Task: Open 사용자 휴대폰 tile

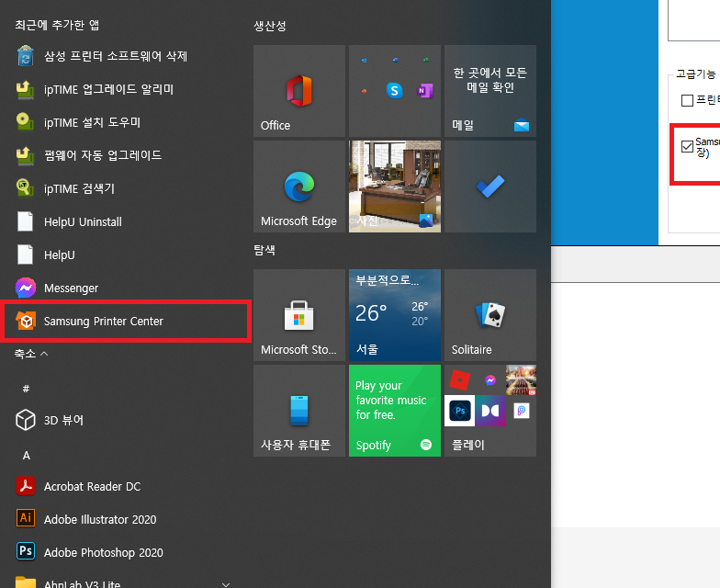Action: tap(299, 411)
